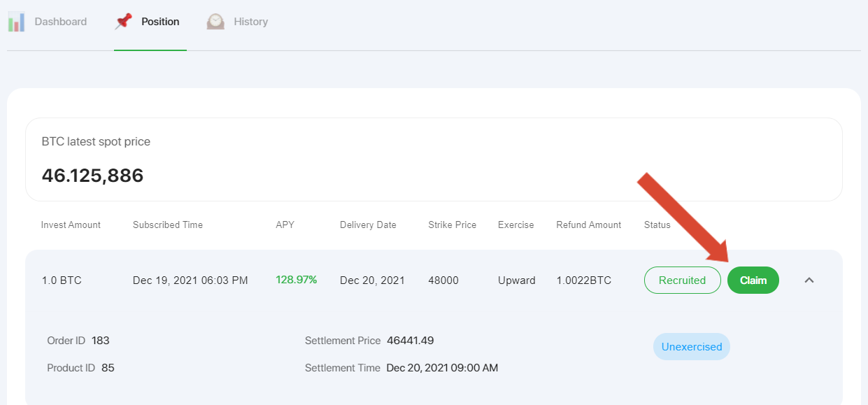Click the History clock icon
The width and height of the screenshot is (868, 405).
coord(215,22)
